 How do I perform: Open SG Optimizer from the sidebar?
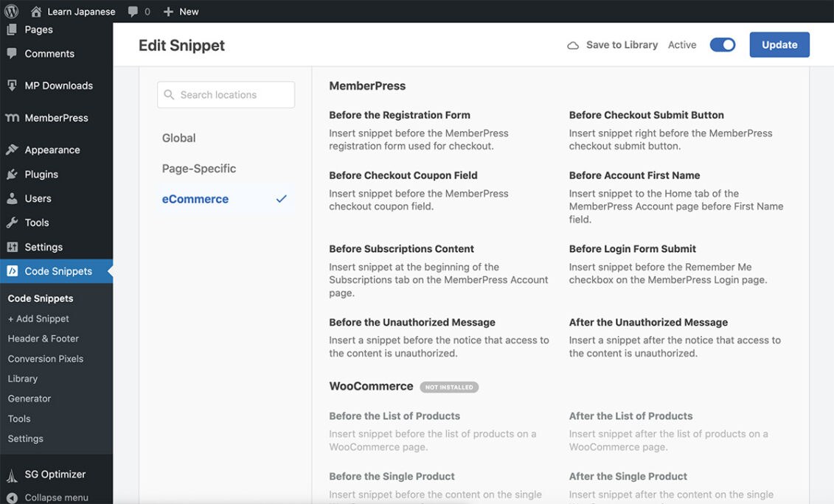coord(13,475)
